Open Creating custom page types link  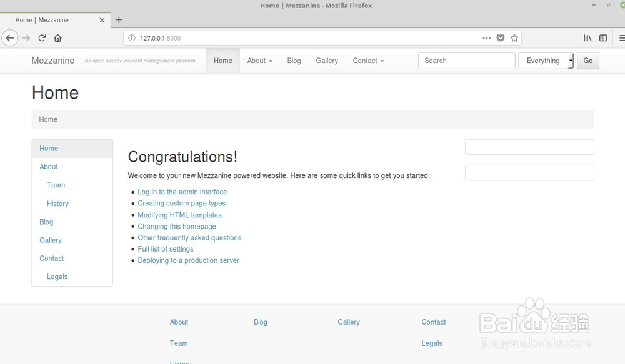[x=181, y=203]
